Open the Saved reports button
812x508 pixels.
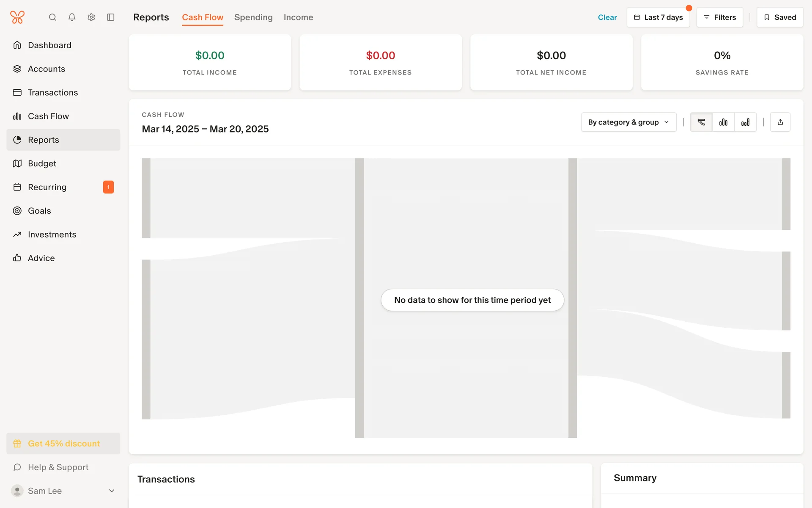click(779, 17)
